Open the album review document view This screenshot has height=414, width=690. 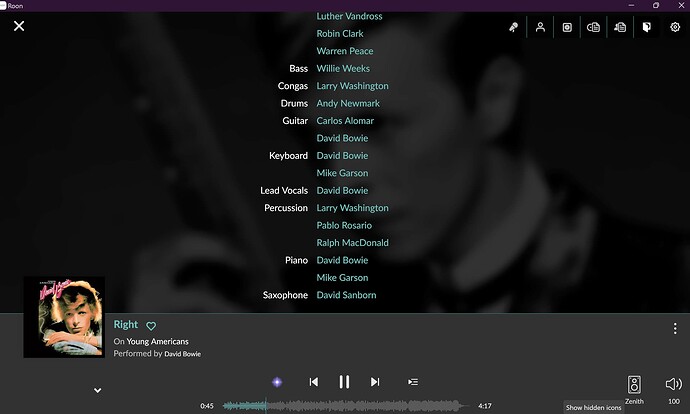593,27
